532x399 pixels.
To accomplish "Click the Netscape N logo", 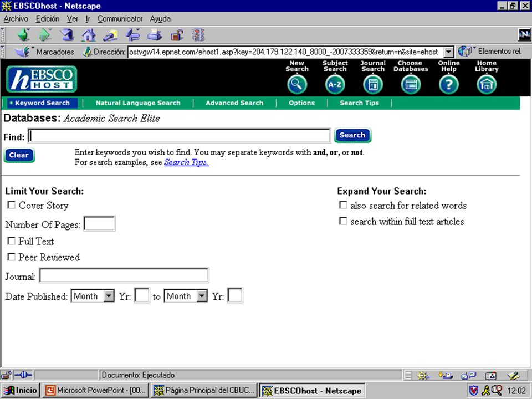I will point(524,34).
